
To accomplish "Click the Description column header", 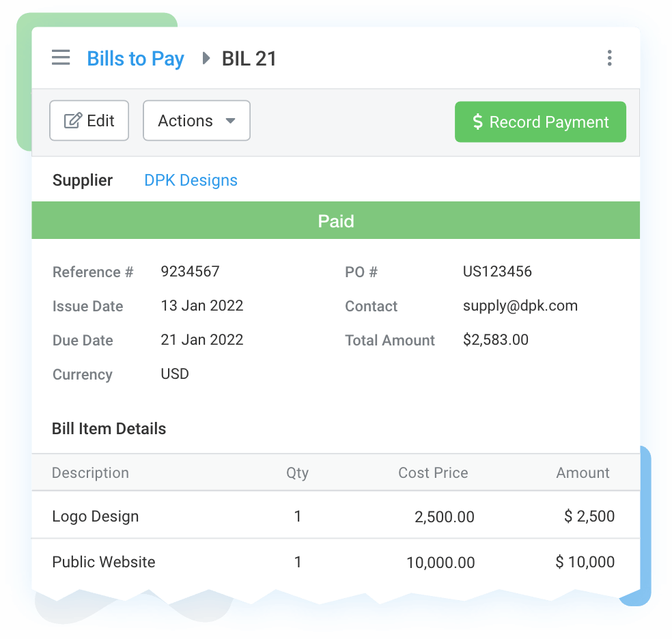I will tap(90, 472).
